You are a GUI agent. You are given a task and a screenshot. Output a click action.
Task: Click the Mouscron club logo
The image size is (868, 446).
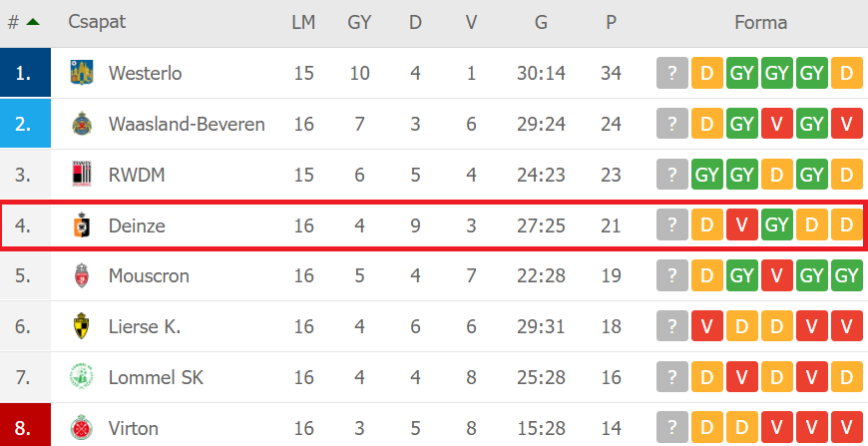tap(82, 275)
